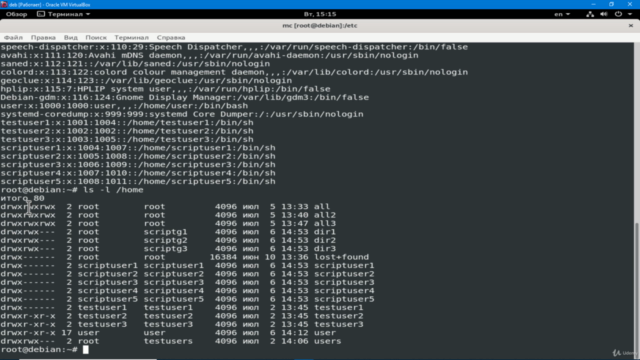640x360 pixels.
Task: Click line starting 'avahi:x:111:120'
Action: coord(209,56)
